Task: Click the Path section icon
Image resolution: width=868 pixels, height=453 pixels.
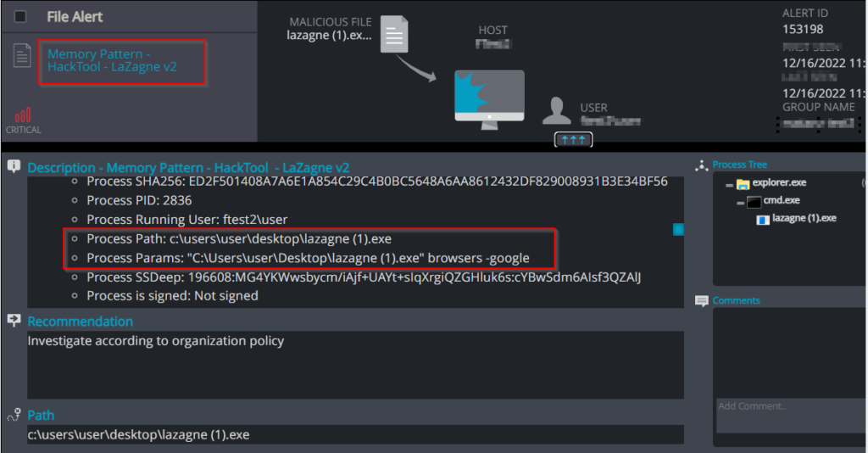Action: 14,414
